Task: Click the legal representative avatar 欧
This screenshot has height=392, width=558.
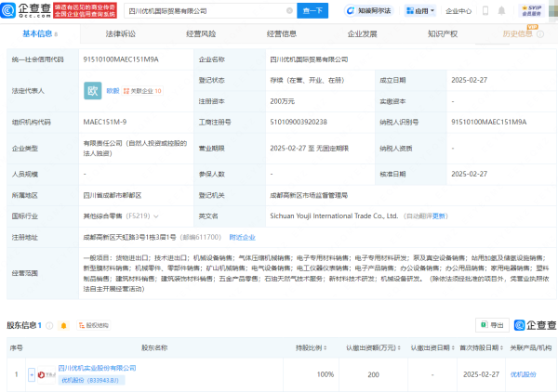Action: click(x=92, y=91)
